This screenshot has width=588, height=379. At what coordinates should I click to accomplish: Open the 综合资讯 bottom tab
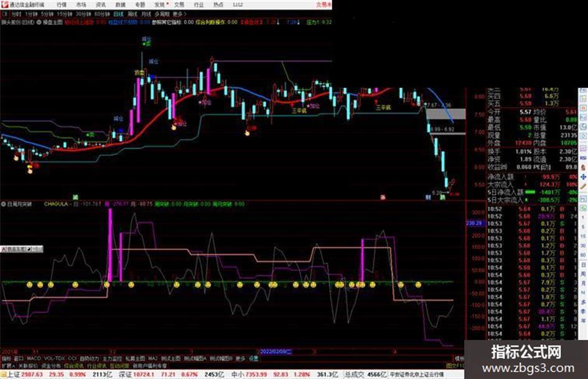pos(74,365)
